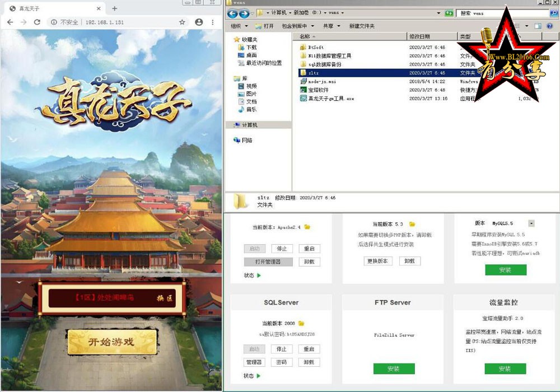Select 下载 in the navigation pane
The height and width of the screenshot is (392, 560).
coord(247,47)
